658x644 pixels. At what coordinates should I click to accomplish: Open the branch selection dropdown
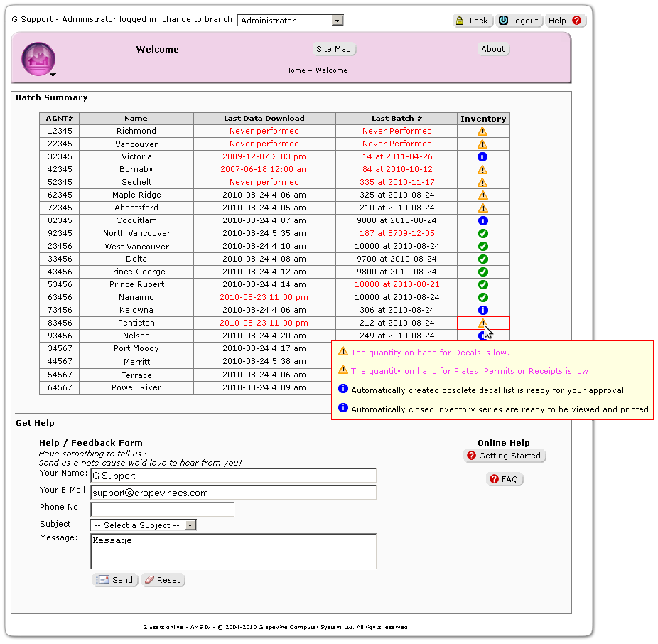coord(291,20)
